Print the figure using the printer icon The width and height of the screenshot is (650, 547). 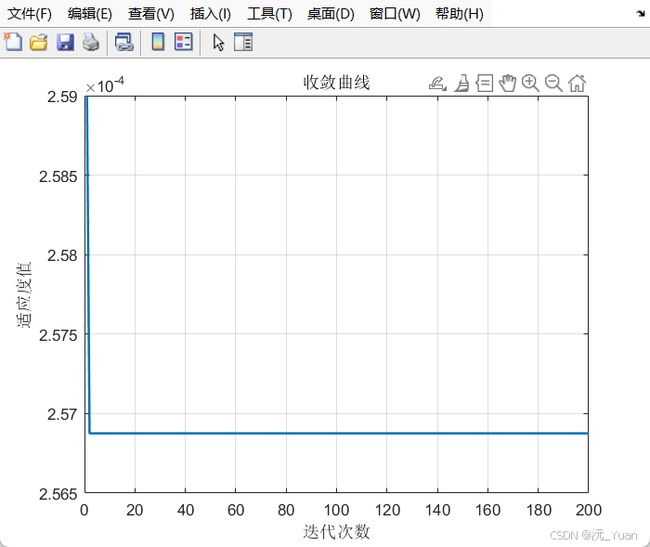point(91,42)
